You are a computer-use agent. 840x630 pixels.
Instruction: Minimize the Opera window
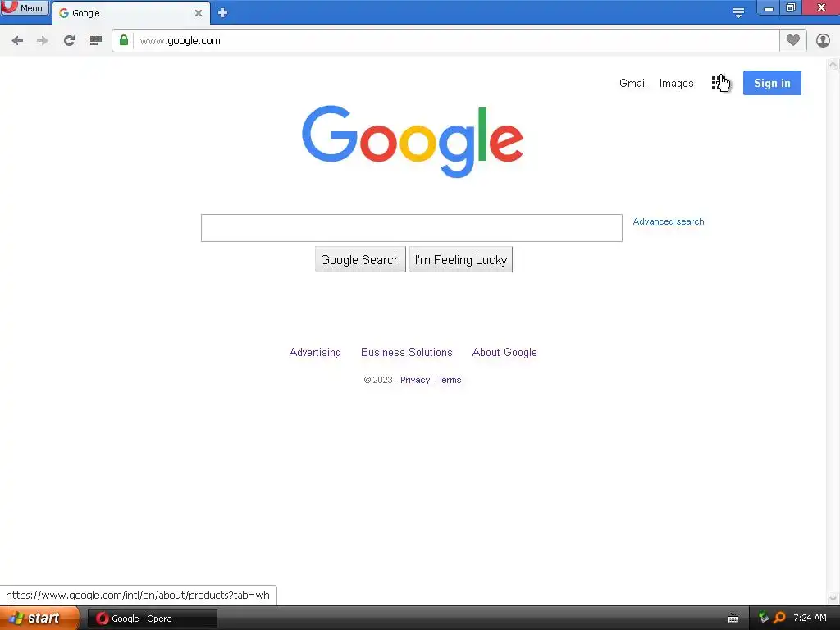pos(768,8)
